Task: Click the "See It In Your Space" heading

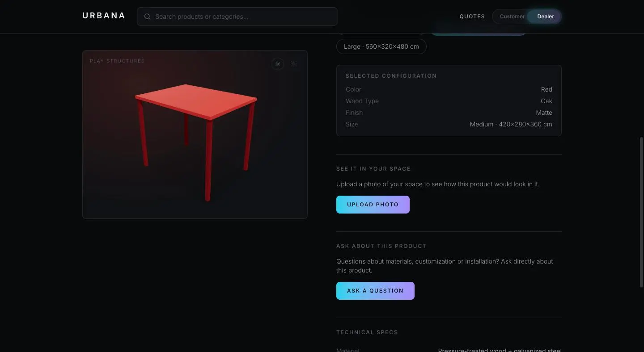Action: coord(373,169)
